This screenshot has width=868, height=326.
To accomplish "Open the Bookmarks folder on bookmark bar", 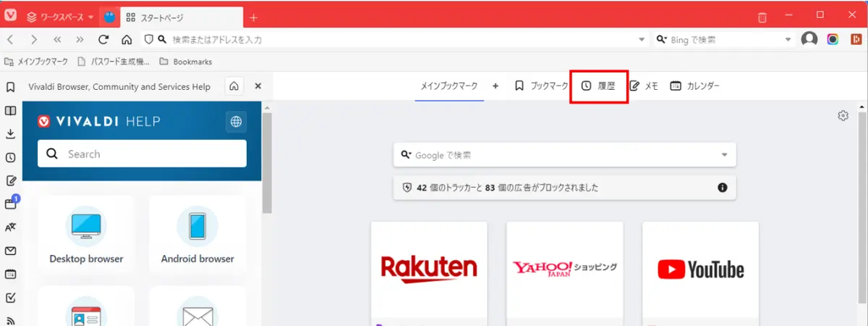I will click(x=185, y=62).
